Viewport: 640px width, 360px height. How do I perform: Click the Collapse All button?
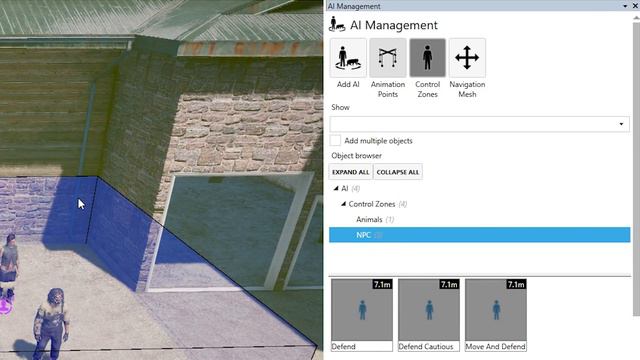(398, 172)
